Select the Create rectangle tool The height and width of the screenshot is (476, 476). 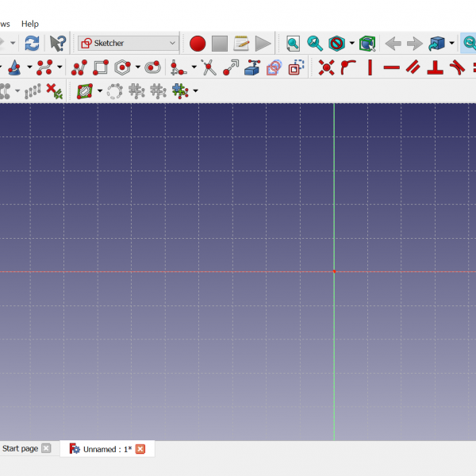click(x=101, y=68)
